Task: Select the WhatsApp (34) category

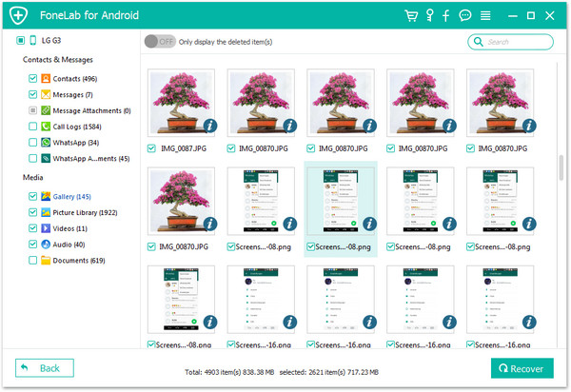Action: (72, 143)
